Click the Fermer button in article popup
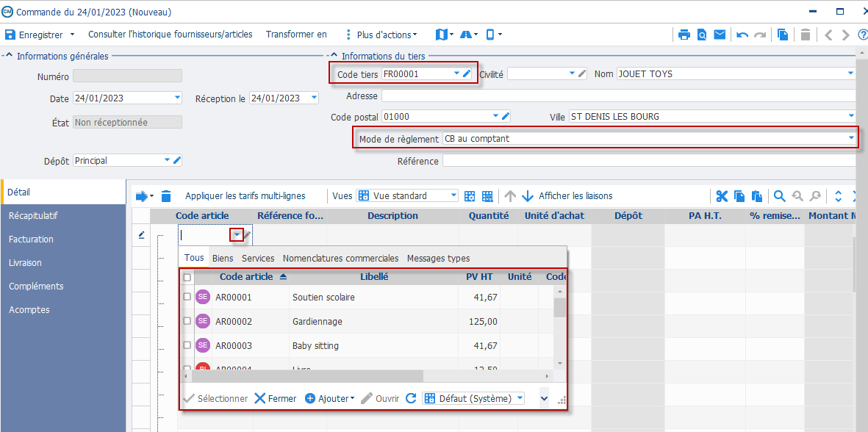The width and height of the screenshot is (868, 432). (x=275, y=398)
